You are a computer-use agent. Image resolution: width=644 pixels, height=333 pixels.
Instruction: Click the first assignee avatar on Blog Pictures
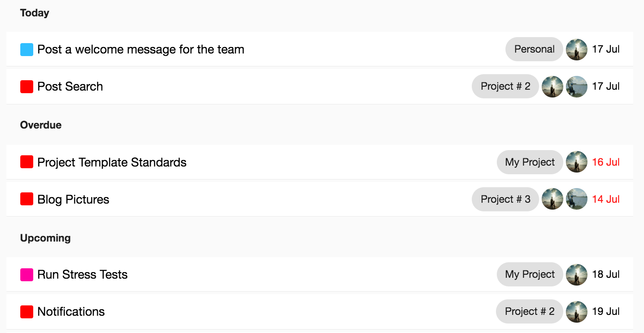[552, 199]
